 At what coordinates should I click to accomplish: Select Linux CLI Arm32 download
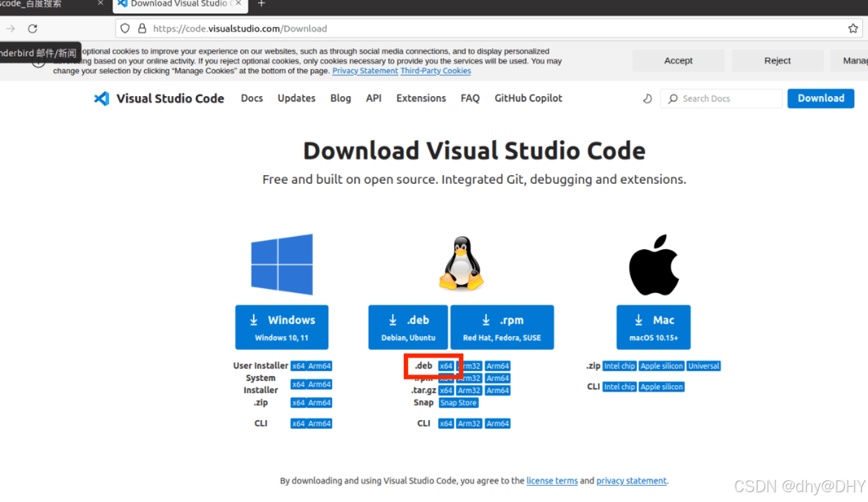click(x=469, y=424)
